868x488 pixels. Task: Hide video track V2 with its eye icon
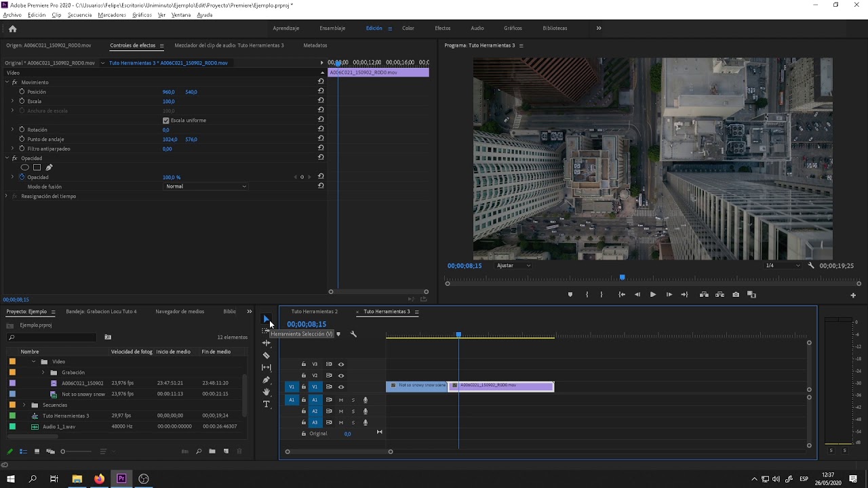341,375
